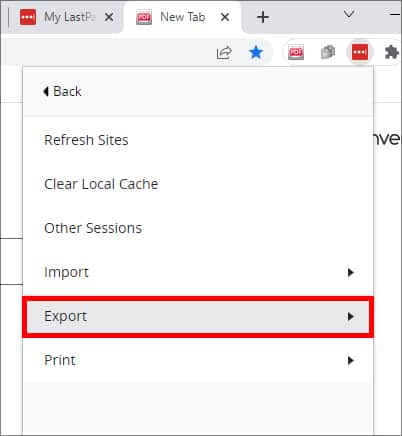Viewport: 402px width, 436px height.
Task: Click the tab search chevron icon
Action: coord(349,14)
